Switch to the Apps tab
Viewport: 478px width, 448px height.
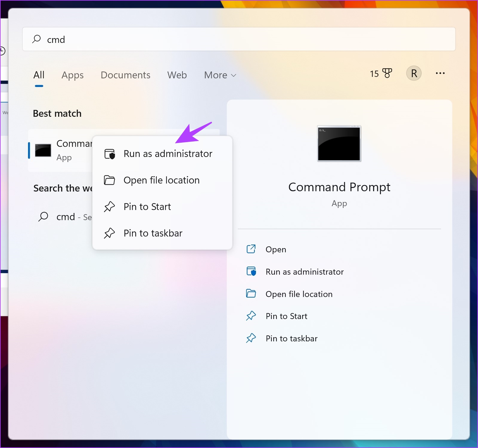pos(72,75)
